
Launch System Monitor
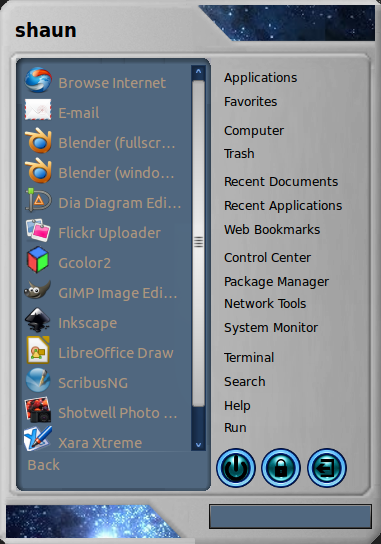point(271,328)
